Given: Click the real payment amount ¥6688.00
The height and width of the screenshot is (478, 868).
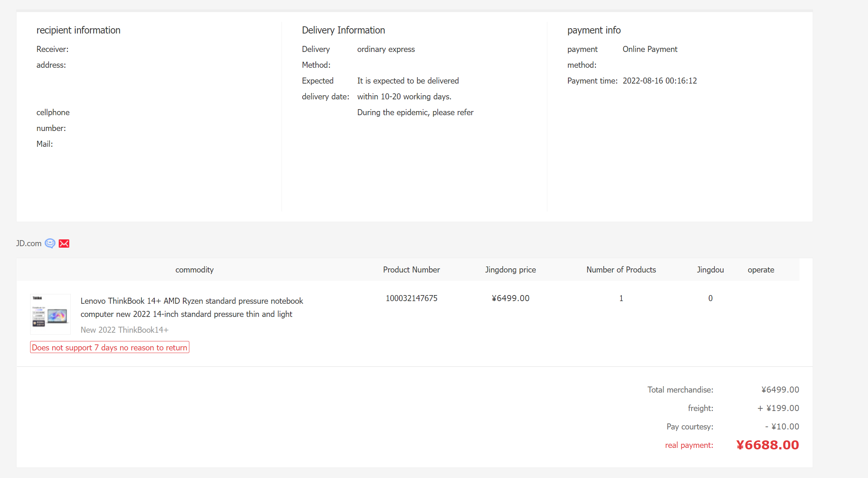Looking at the screenshot, I should click(767, 445).
